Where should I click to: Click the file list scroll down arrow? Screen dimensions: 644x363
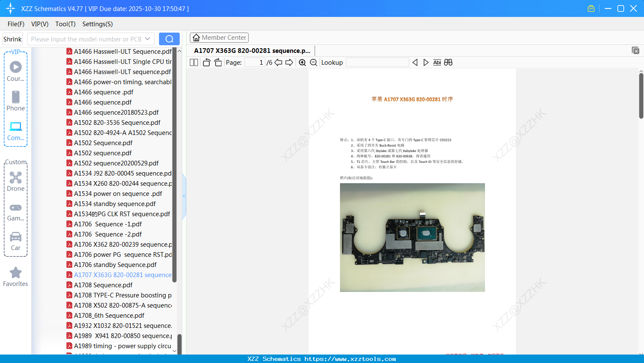(174, 351)
